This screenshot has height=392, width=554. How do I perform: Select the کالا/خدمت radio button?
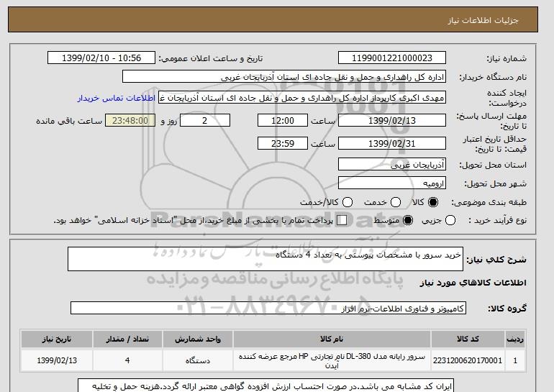tap(348, 202)
